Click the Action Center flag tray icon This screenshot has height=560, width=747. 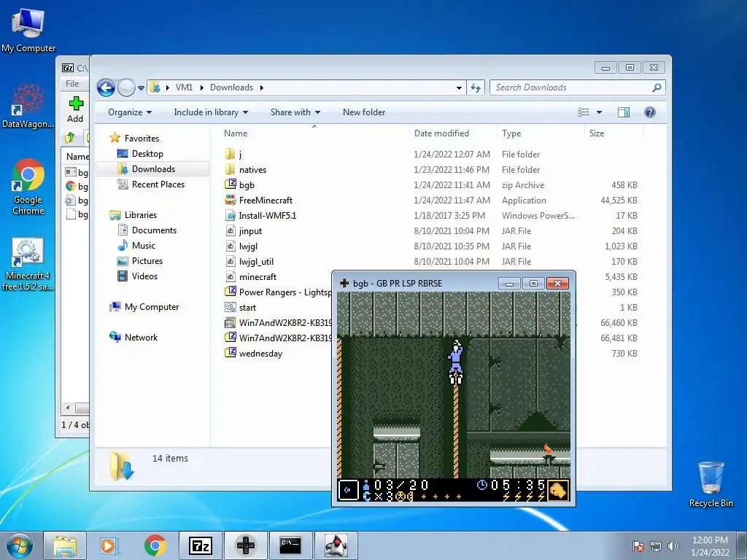click(x=638, y=546)
